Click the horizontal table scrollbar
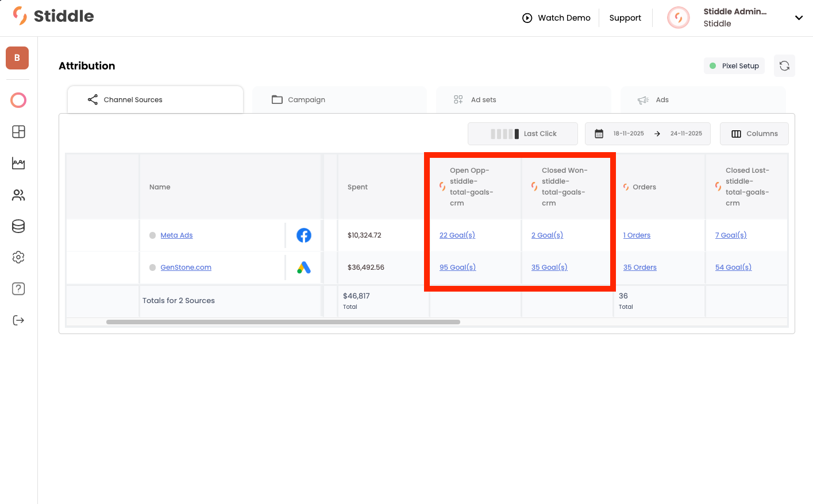The image size is (813, 504). point(283,322)
